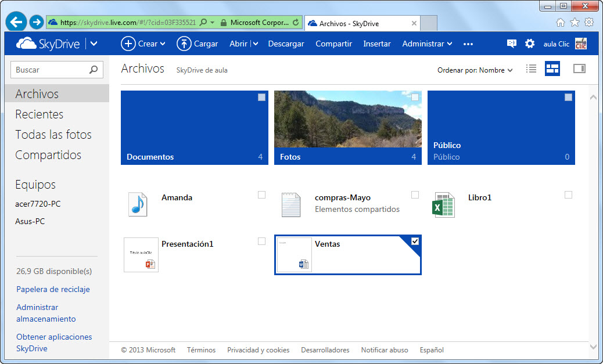Viewport: 603px width, 364px height.
Task: Select the Documentos folder checkbox
Action: point(260,98)
